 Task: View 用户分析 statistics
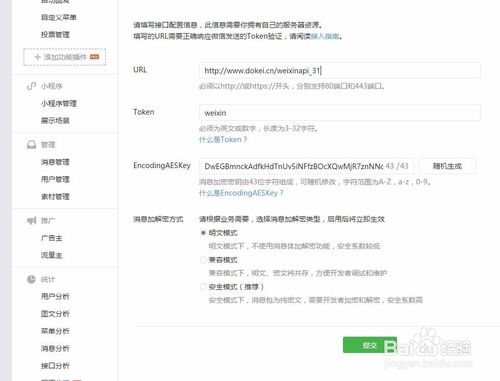(55, 296)
